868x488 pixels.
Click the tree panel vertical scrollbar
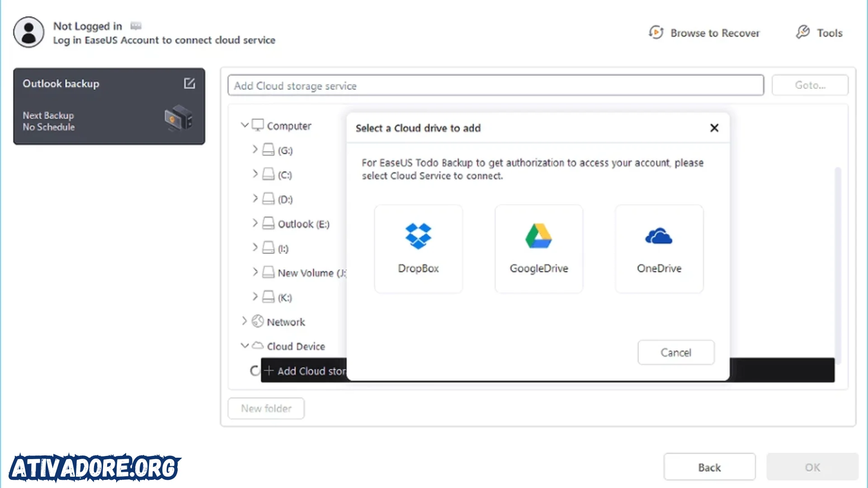click(x=838, y=266)
